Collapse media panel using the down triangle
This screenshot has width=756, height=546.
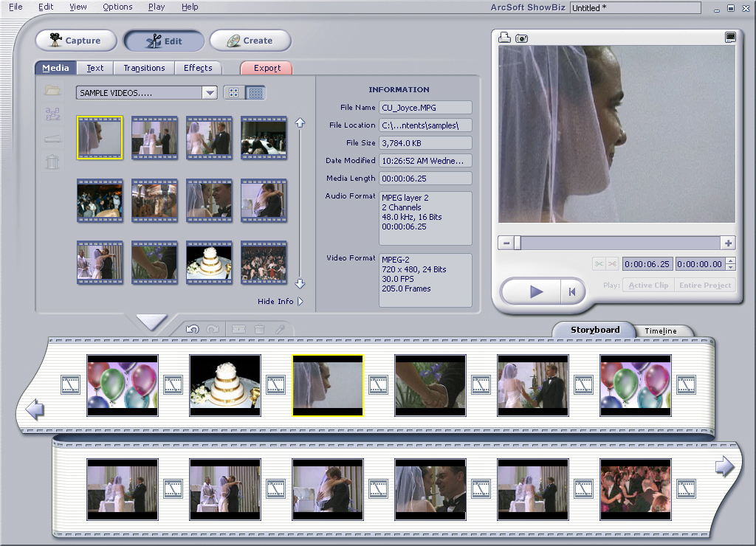point(151,322)
